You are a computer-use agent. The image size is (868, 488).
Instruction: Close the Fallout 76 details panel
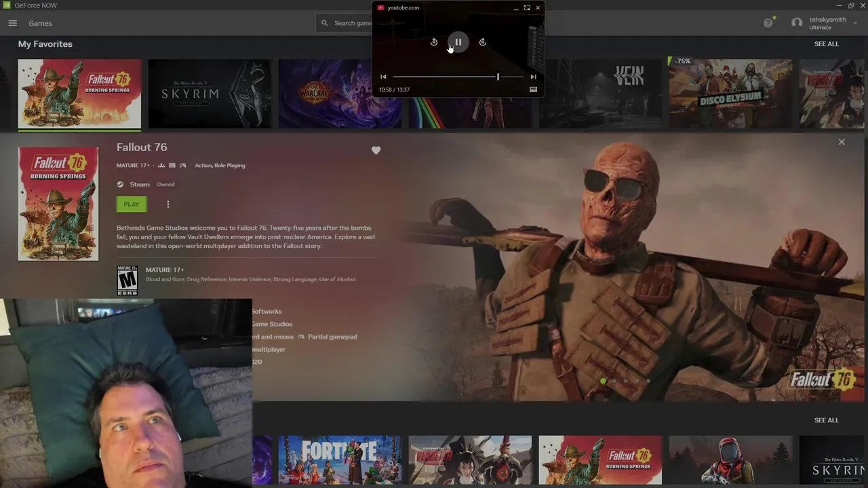click(x=842, y=142)
